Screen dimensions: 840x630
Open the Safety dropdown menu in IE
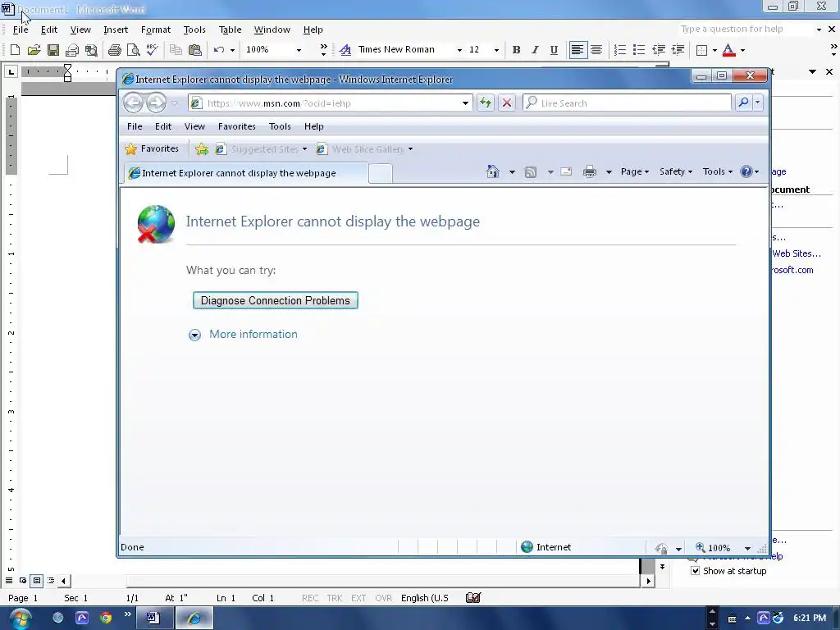pyautogui.click(x=676, y=171)
